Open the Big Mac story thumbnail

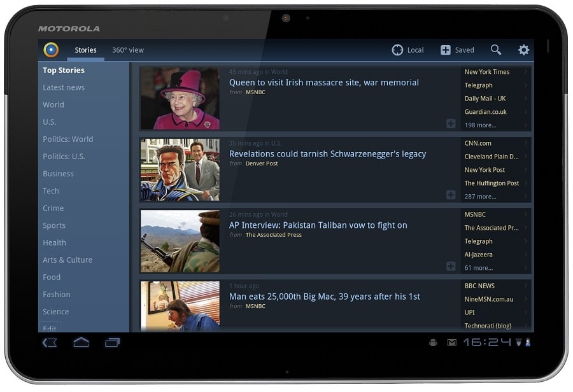(180, 306)
